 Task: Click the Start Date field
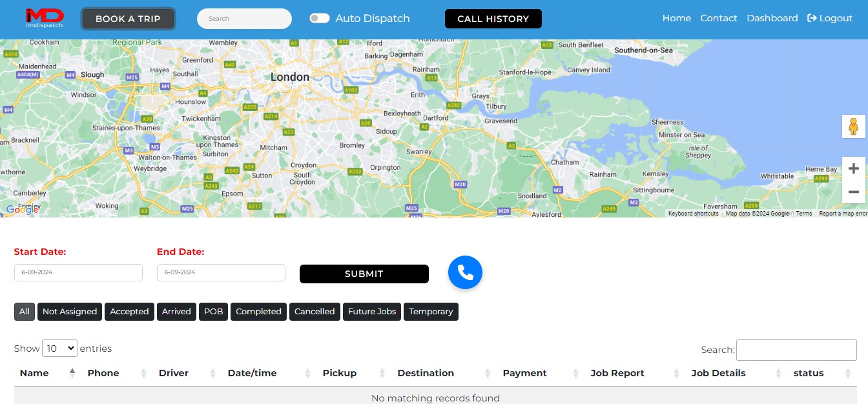78,272
